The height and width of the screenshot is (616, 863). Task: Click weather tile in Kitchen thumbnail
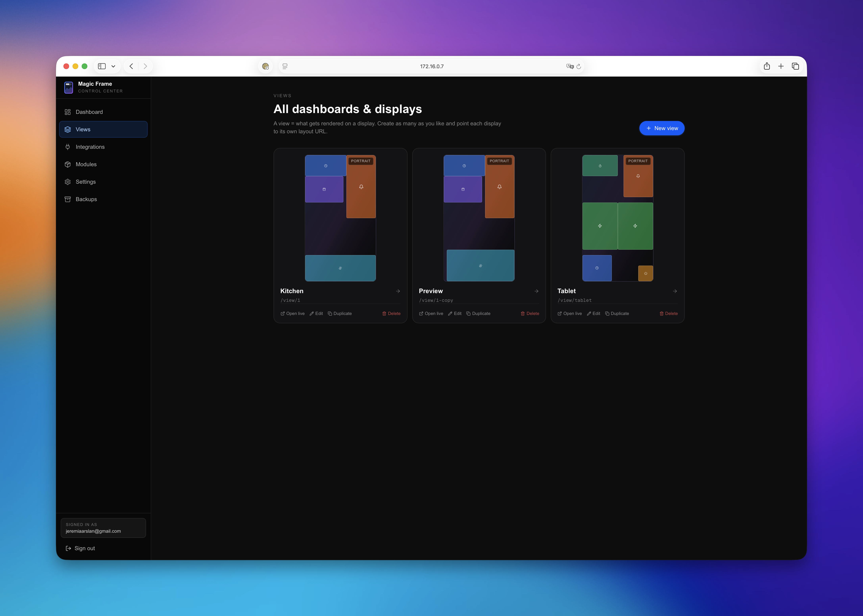click(x=340, y=268)
